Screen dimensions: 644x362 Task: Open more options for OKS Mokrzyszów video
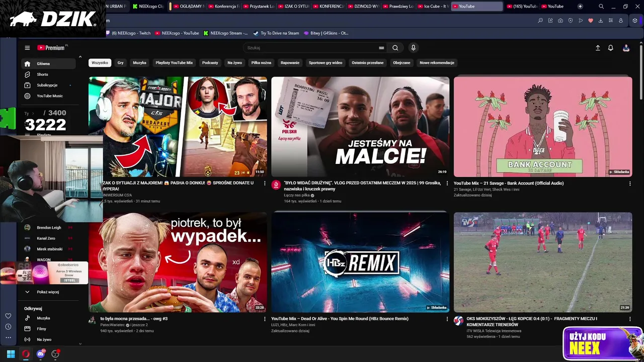coord(630,319)
